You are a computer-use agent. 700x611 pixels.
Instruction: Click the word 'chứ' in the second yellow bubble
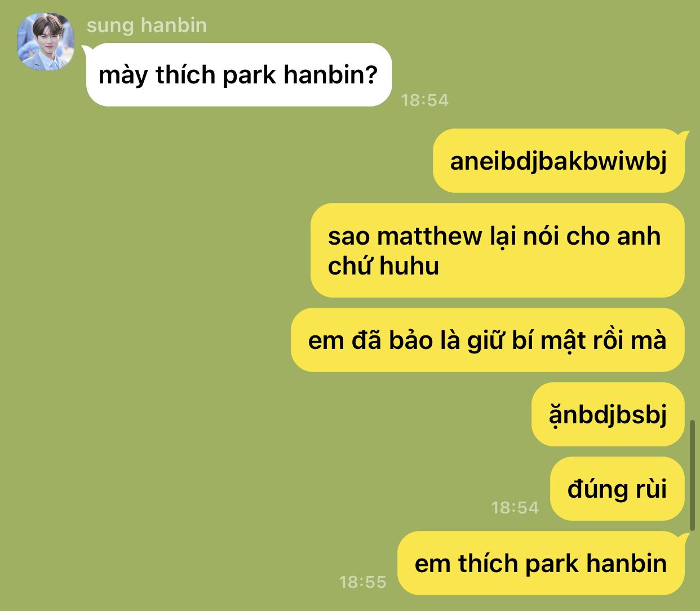[349, 265]
